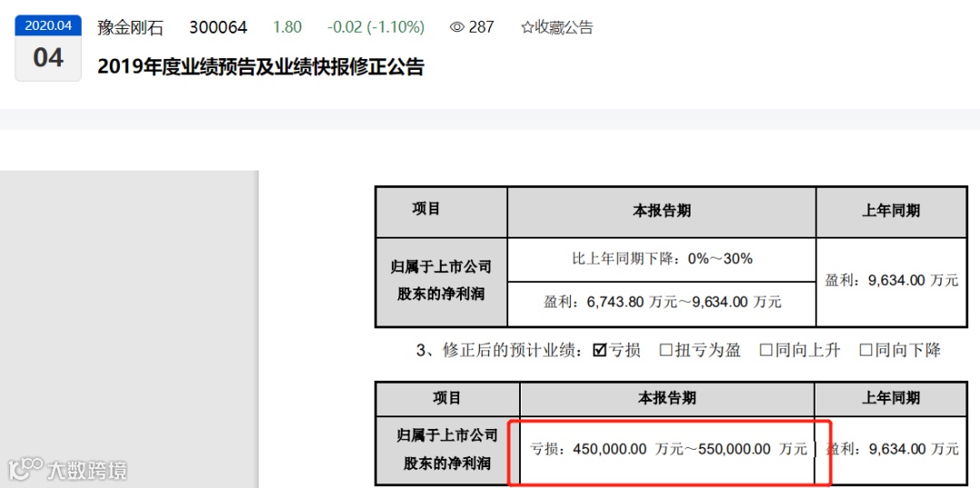Click the second table's 盈利：9,634.00 万元 cell

click(891, 449)
